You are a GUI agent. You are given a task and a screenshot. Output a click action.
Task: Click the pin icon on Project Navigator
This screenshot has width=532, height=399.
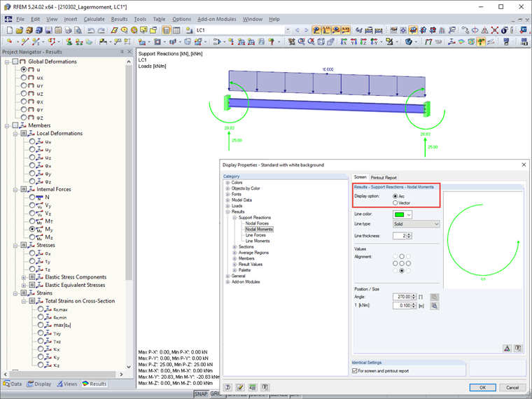pyautogui.click(x=122, y=52)
